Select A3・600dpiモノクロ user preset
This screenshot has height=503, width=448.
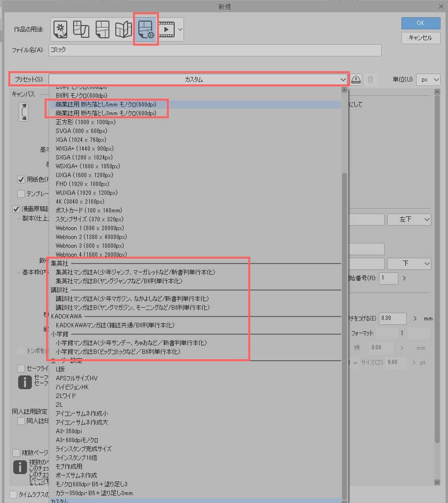[195, 440]
